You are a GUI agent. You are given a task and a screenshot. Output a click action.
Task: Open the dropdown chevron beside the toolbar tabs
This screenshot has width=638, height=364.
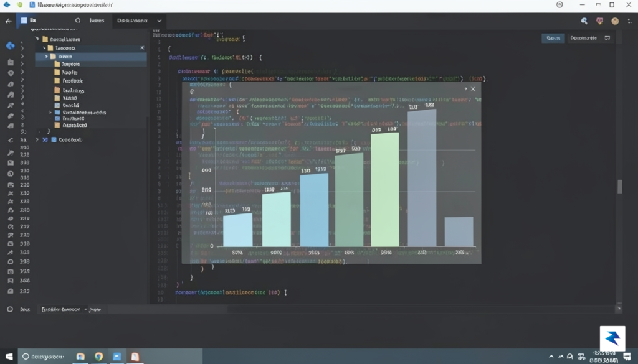159,21
